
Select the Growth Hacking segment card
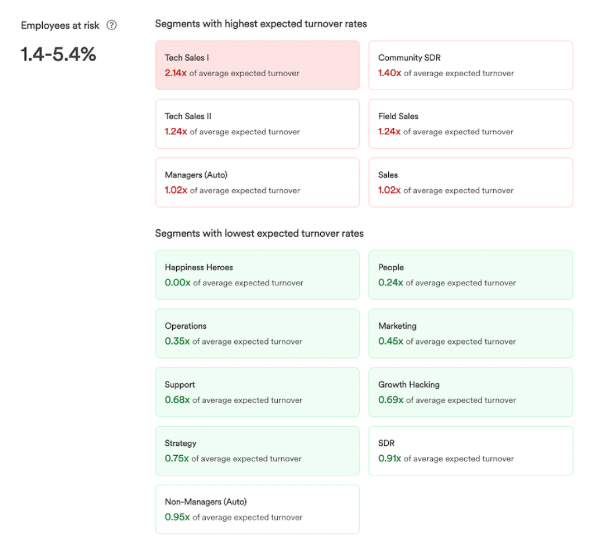[470, 392]
